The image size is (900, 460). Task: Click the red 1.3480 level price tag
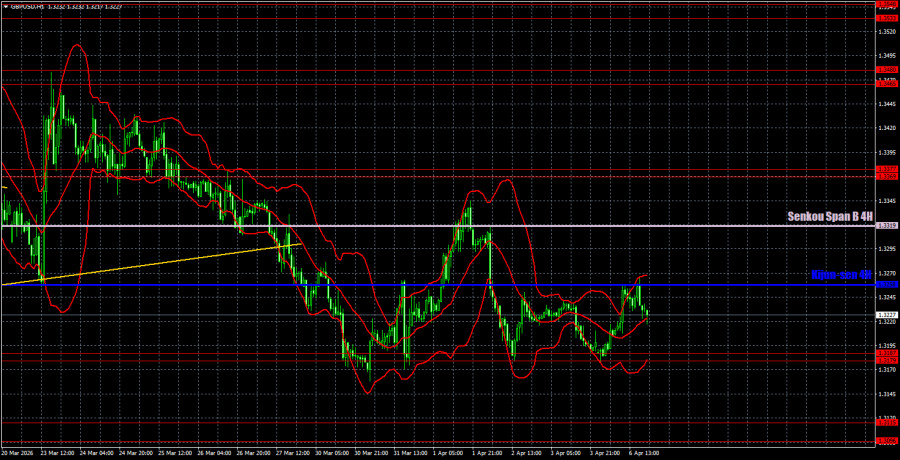[887, 70]
